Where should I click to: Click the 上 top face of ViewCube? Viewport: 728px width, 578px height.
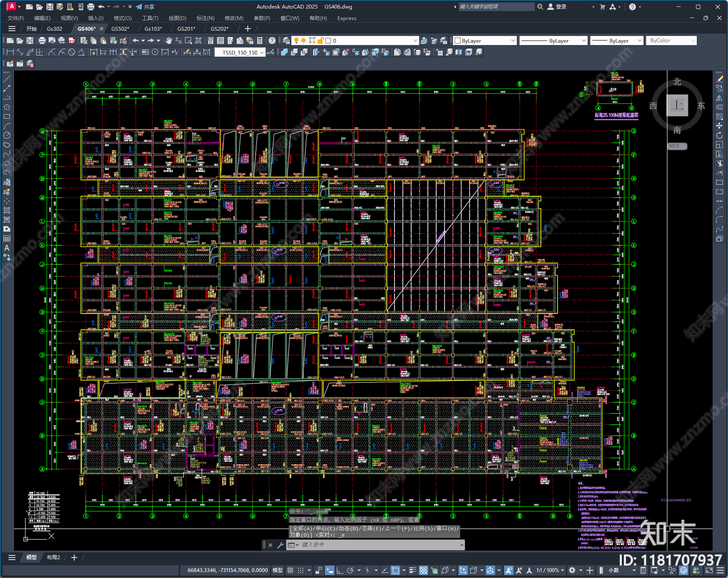tap(677, 106)
